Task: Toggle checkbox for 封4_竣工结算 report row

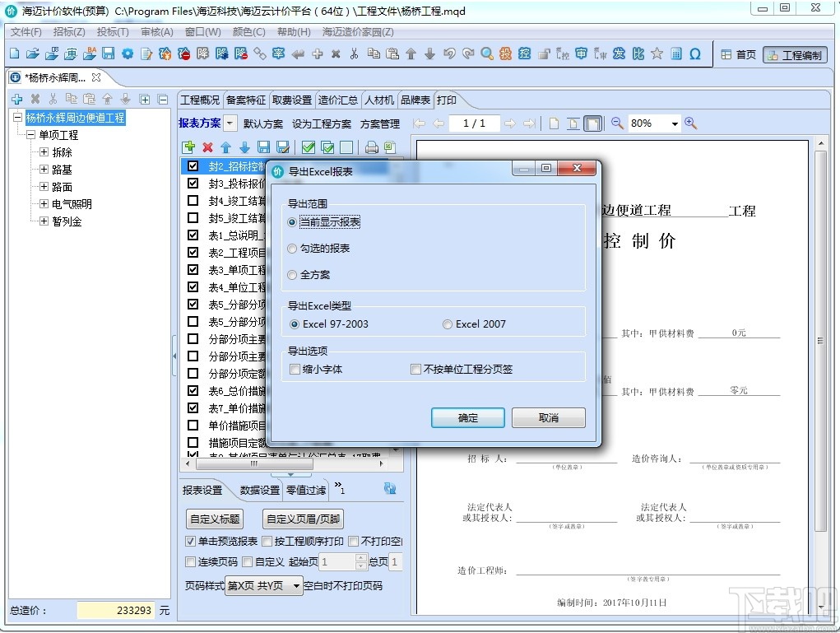Action: (x=193, y=201)
